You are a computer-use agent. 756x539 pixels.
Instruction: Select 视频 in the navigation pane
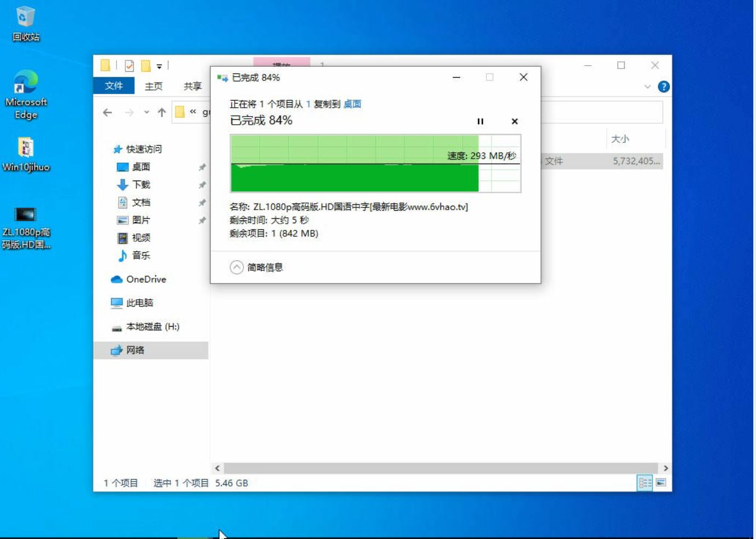pos(141,237)
